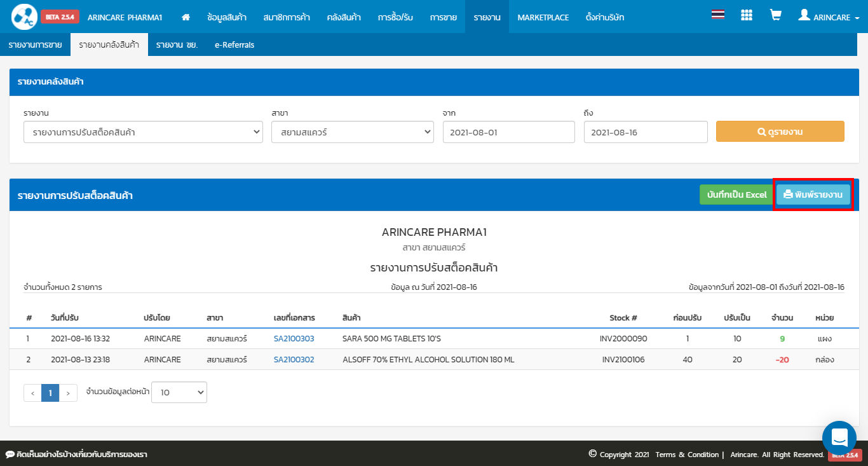
Task: Click the from-date field 2021-08-01
Action: point(509,132)
